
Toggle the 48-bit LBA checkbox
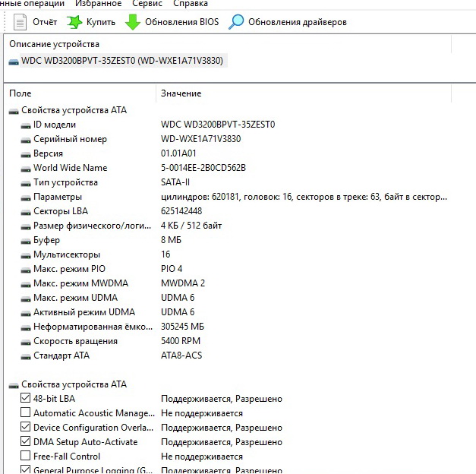(27, 399)
